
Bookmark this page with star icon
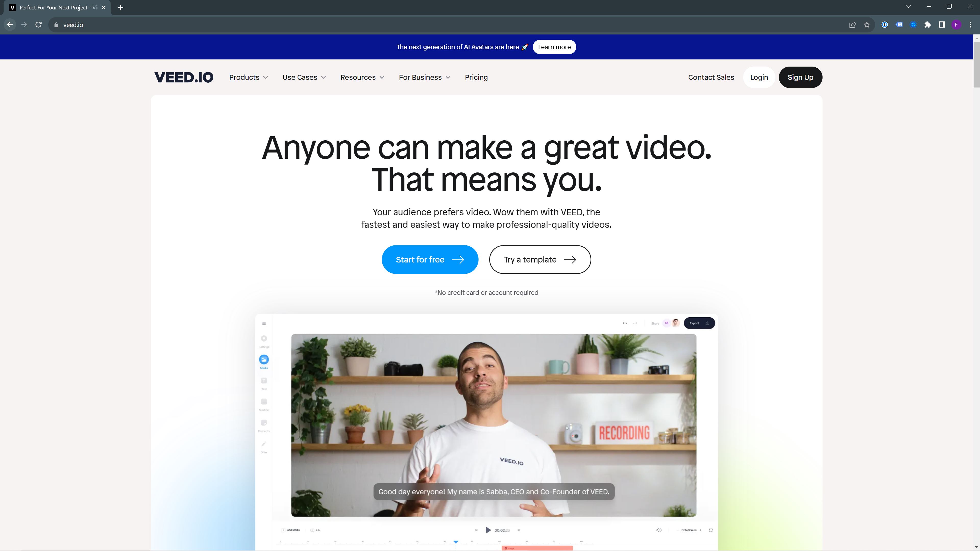point(867,25)
